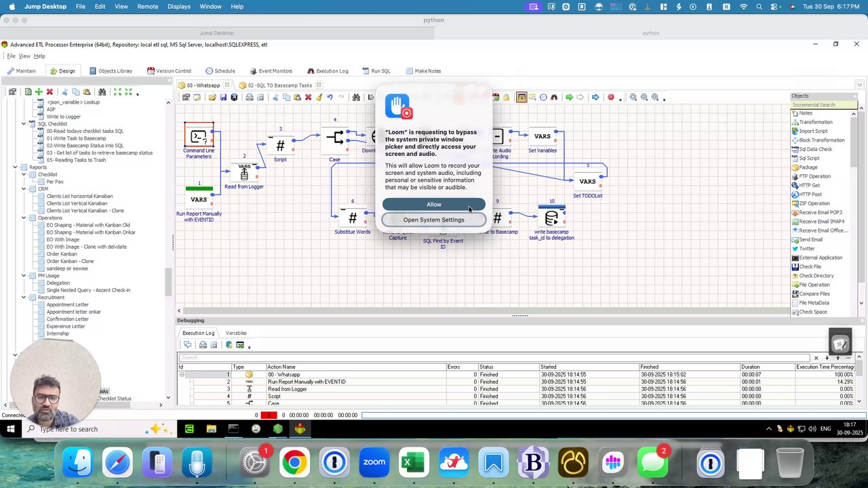Collapse the PM Usage tree node
868x488 pixels.
pos(24,276)
